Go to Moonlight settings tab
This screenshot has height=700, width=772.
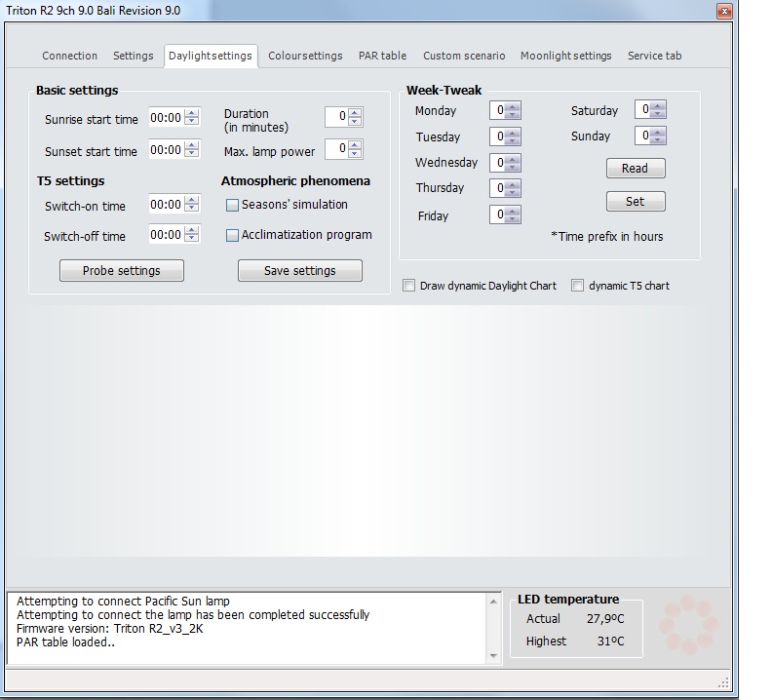(565, 56)
